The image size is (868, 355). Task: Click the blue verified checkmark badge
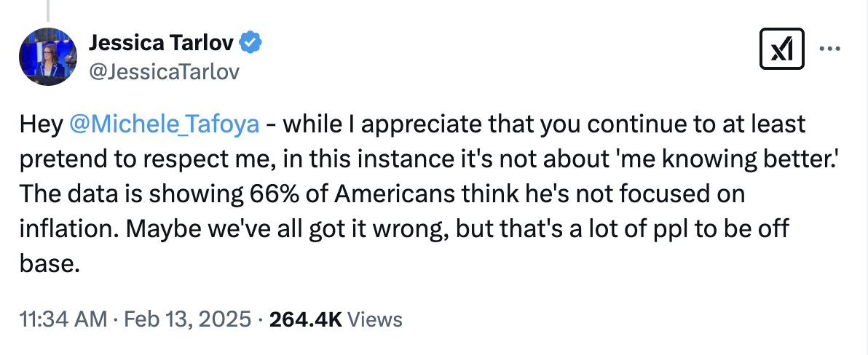click(250, 44)
